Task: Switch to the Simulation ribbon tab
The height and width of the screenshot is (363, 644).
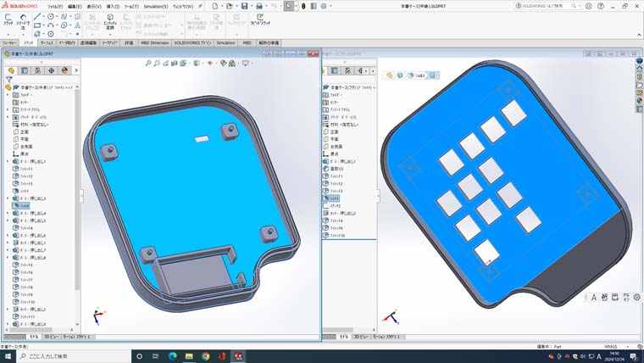Action: [x=225, y=42]
